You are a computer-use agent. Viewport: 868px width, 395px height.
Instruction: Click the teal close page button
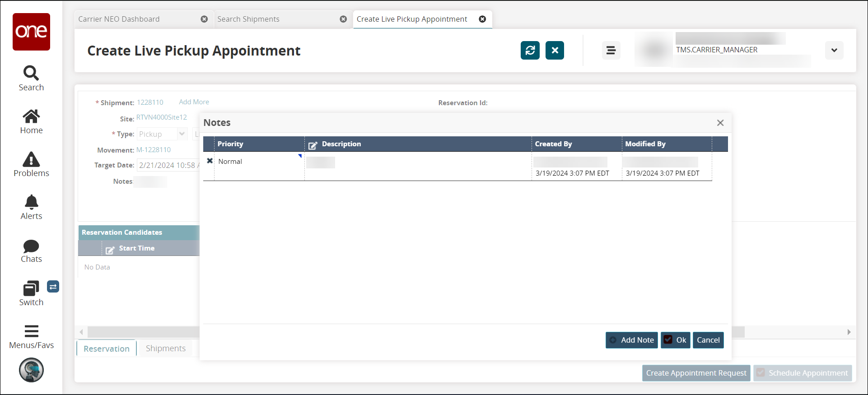pos(555,50)
